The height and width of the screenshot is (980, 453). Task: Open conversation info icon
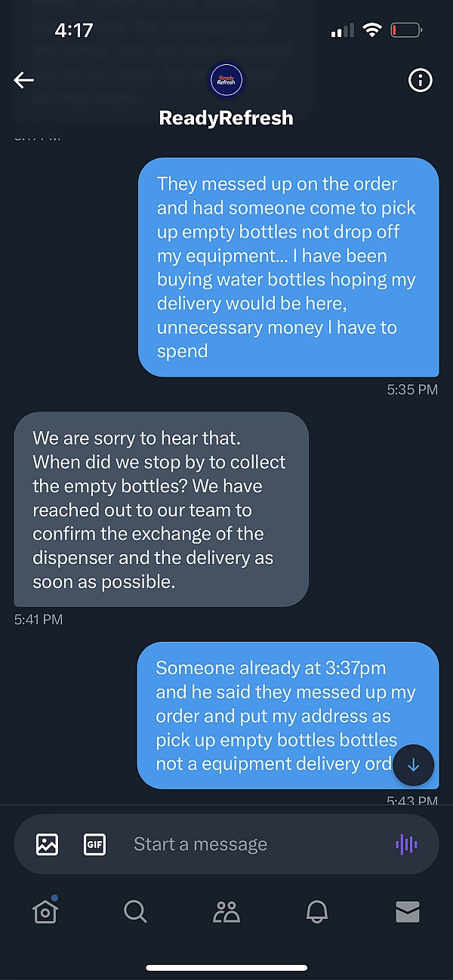tap(420, 80)
